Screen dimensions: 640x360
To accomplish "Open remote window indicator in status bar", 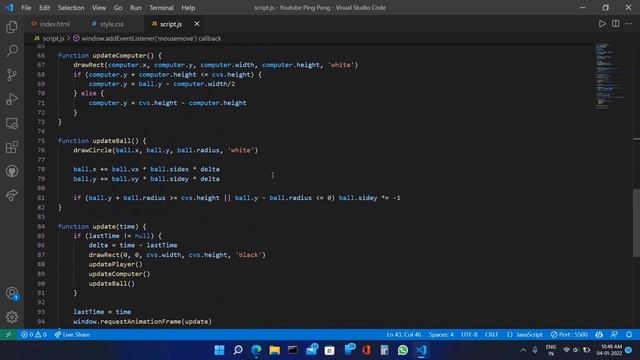I will pyautogui.click(x=8, y=334).
